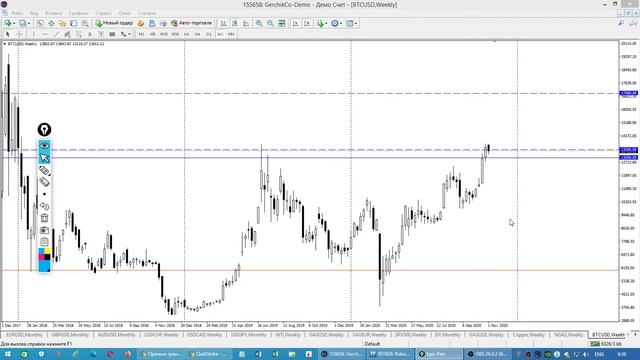
Task: Open the Графики menu
Action: [x=78, y=13]
